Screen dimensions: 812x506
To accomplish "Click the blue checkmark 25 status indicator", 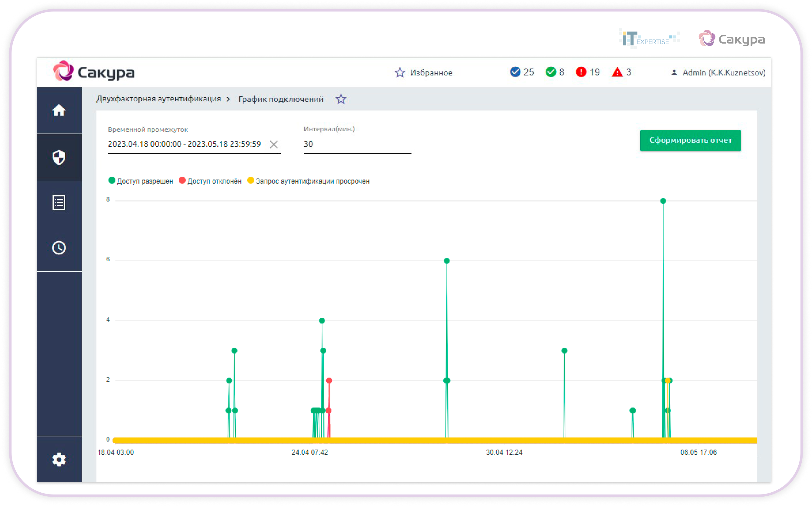I will point(522,72).
